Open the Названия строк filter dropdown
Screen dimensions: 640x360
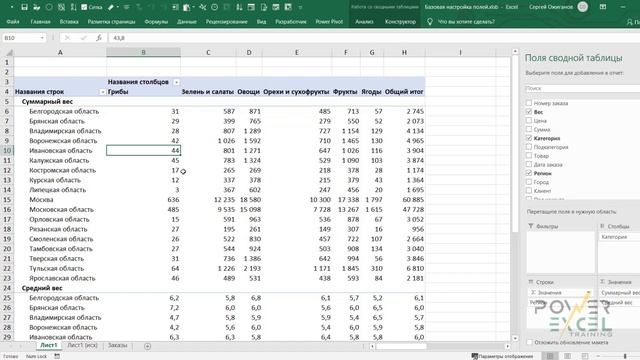click(102, 92)
